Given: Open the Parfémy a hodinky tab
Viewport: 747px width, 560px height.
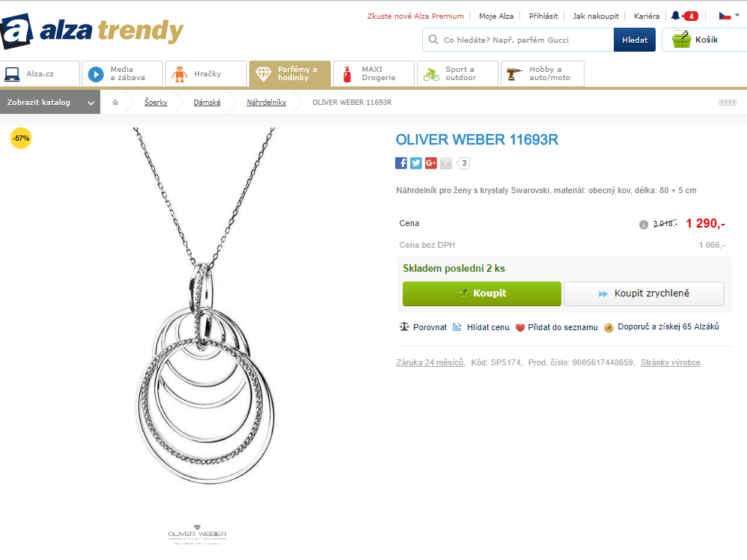Looking at the screenshot, I should click(x=290, y=74).
